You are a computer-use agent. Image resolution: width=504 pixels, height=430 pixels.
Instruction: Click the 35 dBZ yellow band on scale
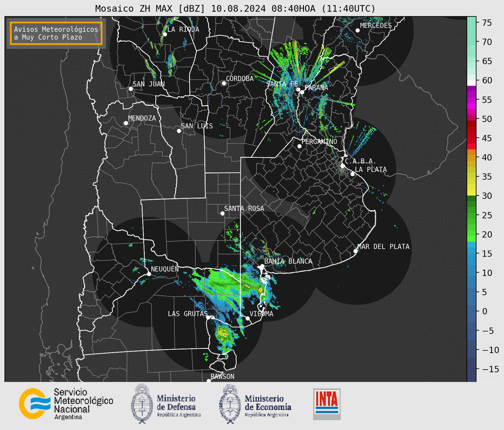coord(471,176)
